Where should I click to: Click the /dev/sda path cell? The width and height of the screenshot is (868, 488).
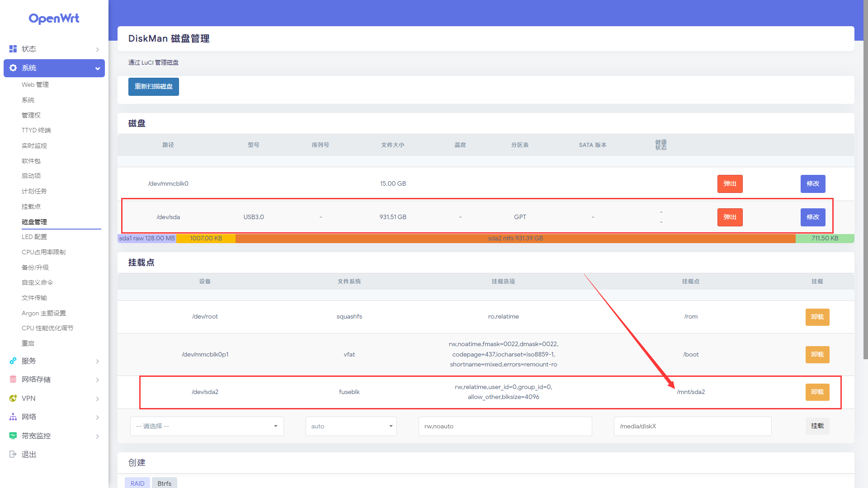click(168, 217)
